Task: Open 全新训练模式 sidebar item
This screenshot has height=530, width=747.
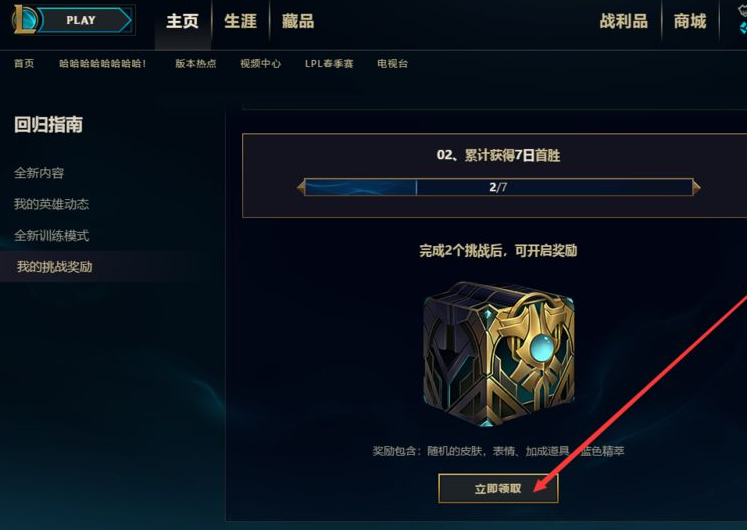Action: tap(51, 235)
